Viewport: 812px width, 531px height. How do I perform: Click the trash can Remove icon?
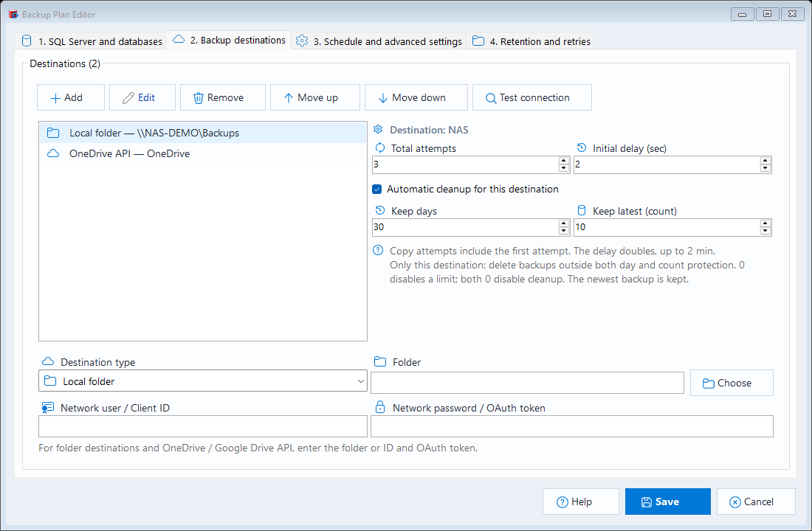coord(198,98)
